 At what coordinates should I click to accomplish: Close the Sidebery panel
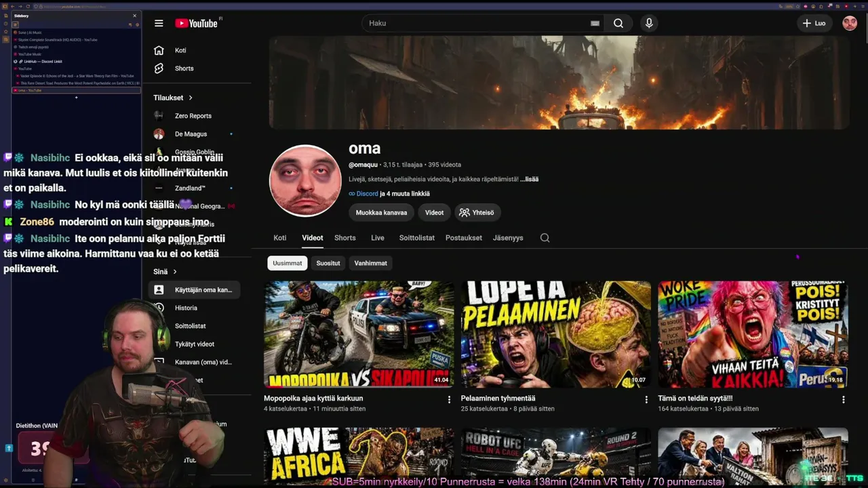pyautogui.click(x=134, y=16)
